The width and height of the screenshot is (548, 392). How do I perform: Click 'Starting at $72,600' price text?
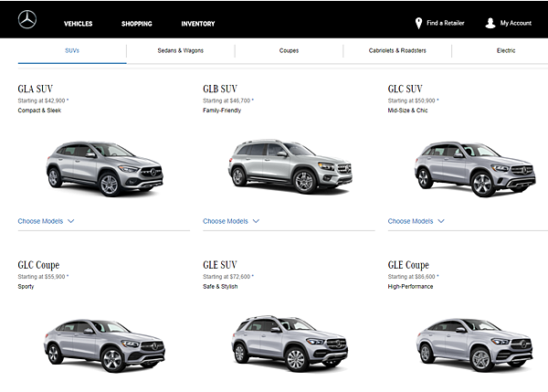pyautogui.click(x=227, y=277)
